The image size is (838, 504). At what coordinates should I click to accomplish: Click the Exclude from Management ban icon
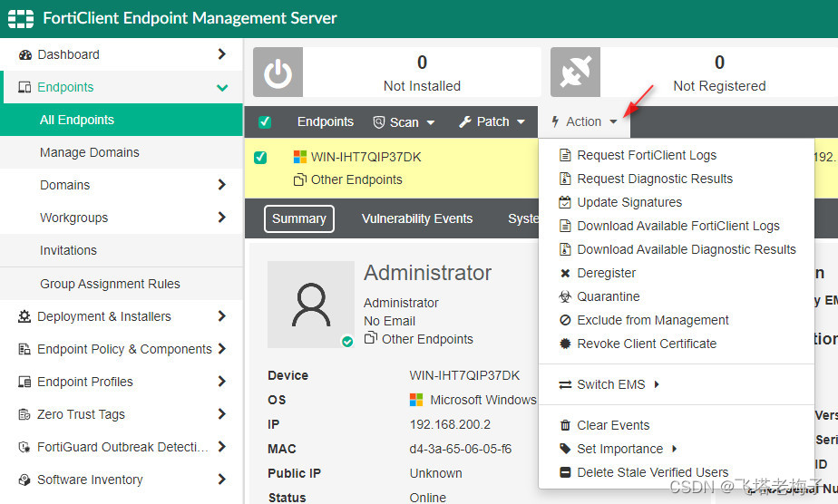[565, 320]
